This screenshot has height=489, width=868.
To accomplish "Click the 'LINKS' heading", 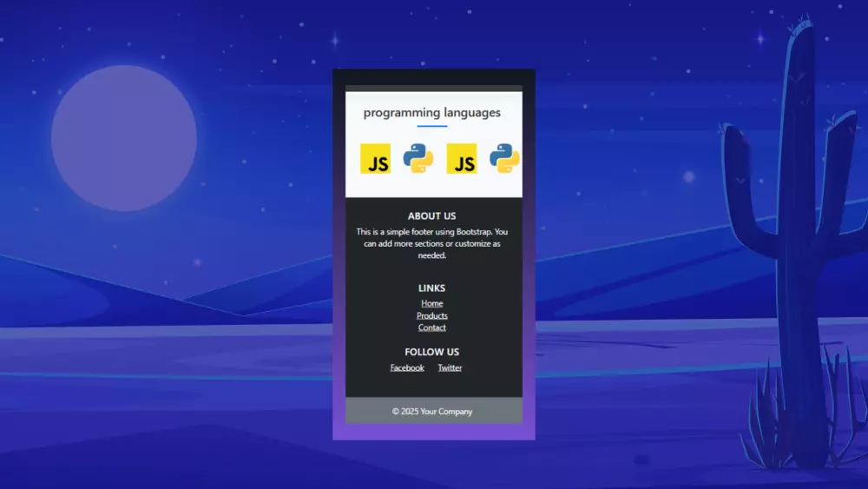I will click(x=431, y=288).
